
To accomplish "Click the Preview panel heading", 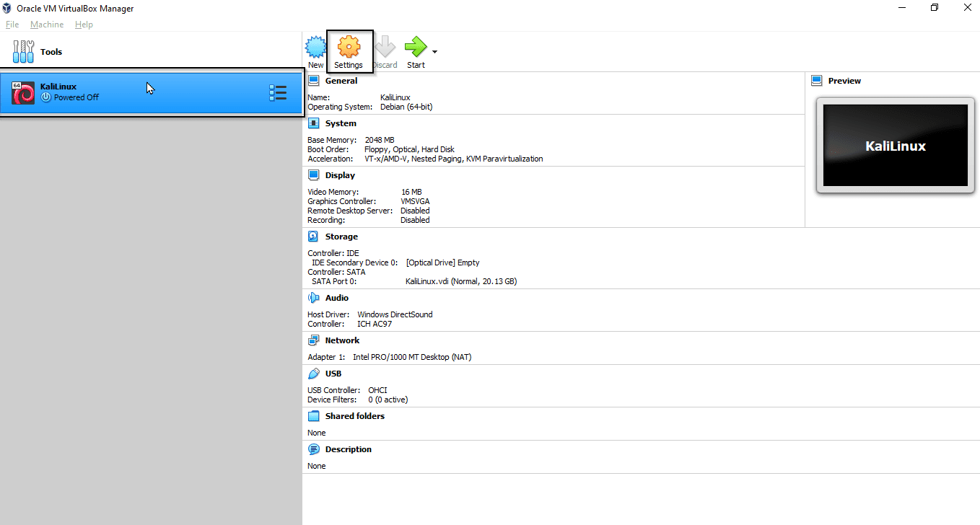I will pyautogui.click(x=844, y=81).
